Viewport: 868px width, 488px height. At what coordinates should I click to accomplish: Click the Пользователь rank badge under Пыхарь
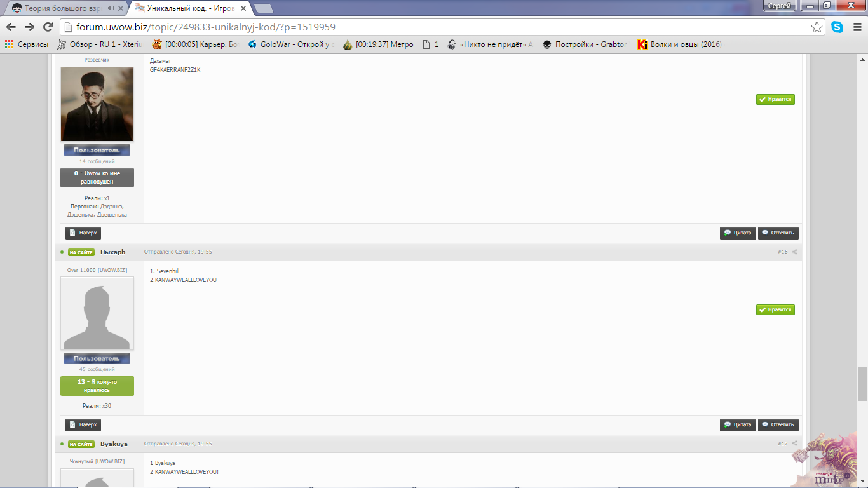[97, 358]
